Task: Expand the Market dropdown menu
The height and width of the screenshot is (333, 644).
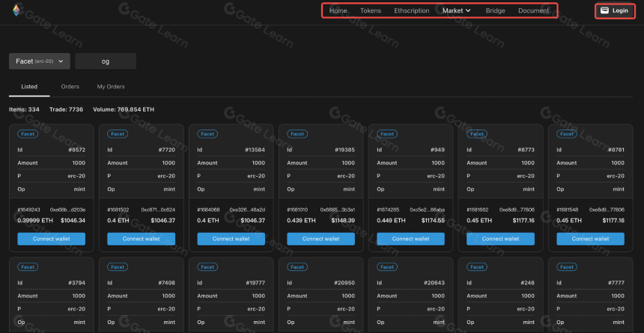Action: point(456,10)
